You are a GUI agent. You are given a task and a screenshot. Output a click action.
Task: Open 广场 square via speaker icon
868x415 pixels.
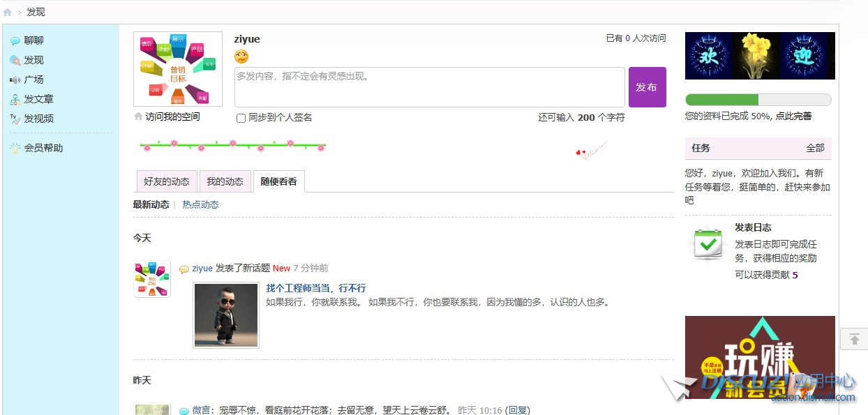click(15, 80)
